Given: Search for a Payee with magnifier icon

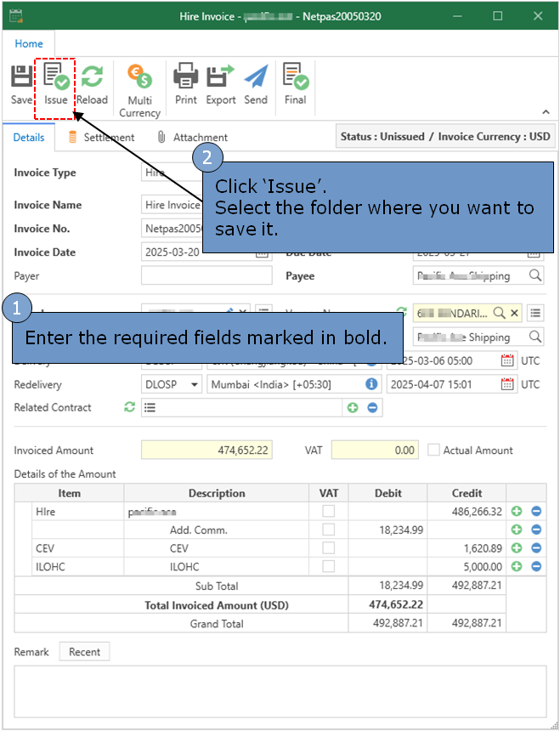Looking at the screenshot, I should [x=535, y=275].
